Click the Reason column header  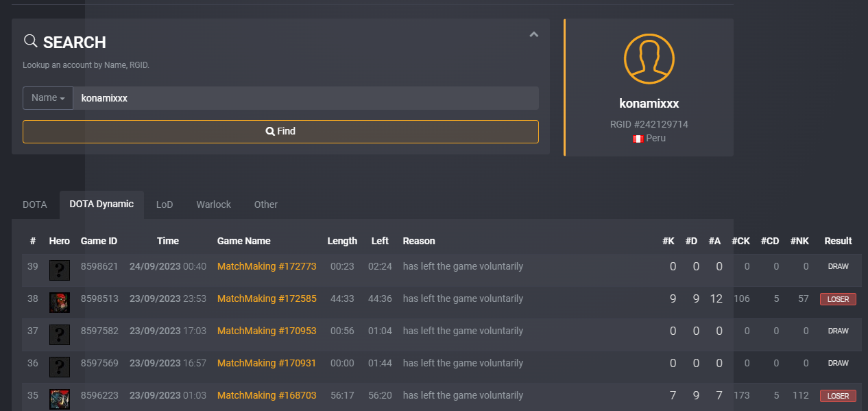[x=419, y=241]
